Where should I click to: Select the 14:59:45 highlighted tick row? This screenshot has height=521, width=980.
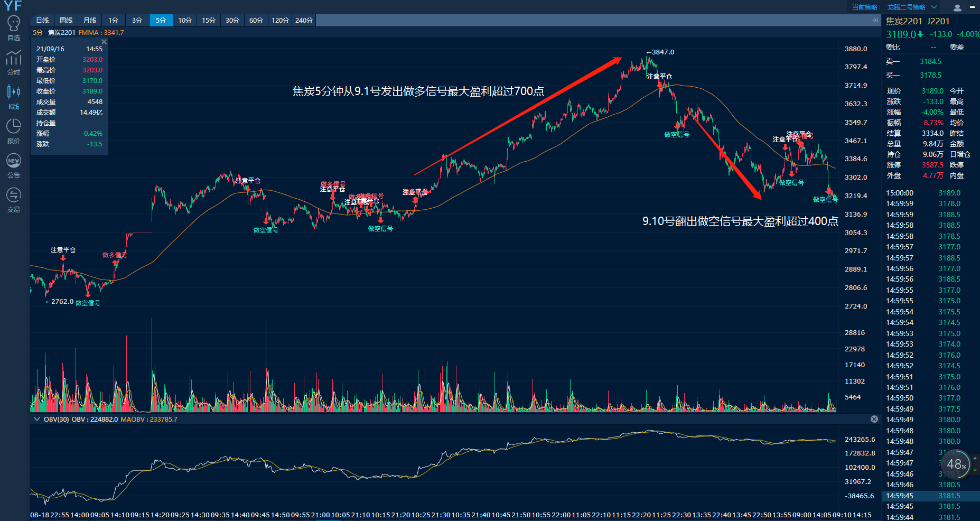coord(930,496)
